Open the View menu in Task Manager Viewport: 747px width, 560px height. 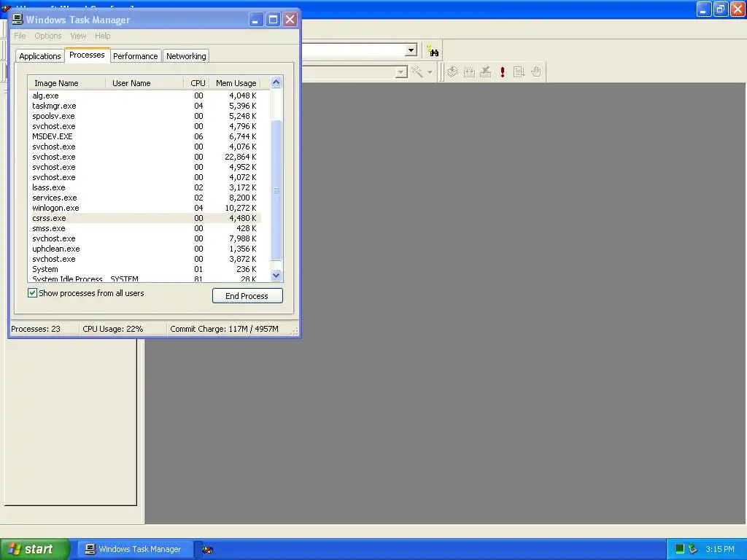tap(78, 36)
